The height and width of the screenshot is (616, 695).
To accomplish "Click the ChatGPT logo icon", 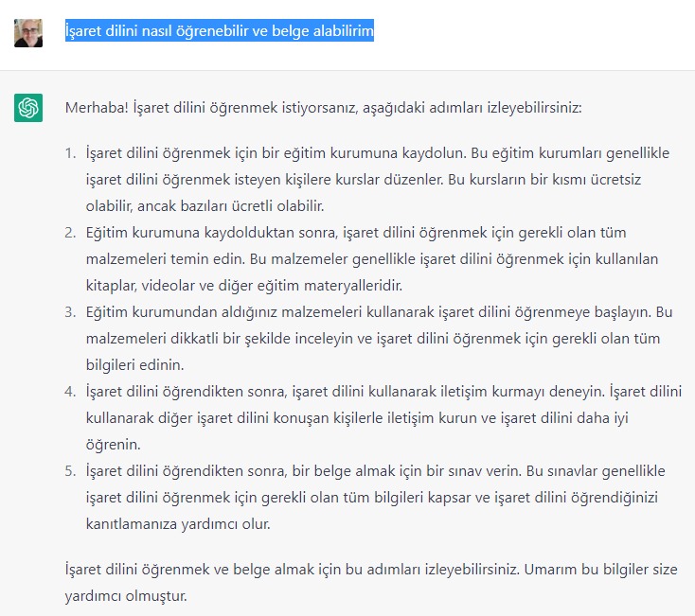I will coord(28,108).
